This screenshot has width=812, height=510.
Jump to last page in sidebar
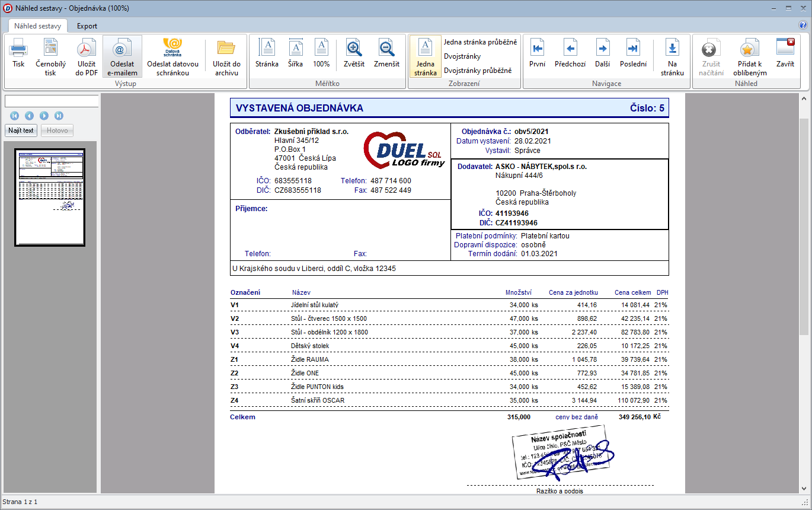[59, 116]
